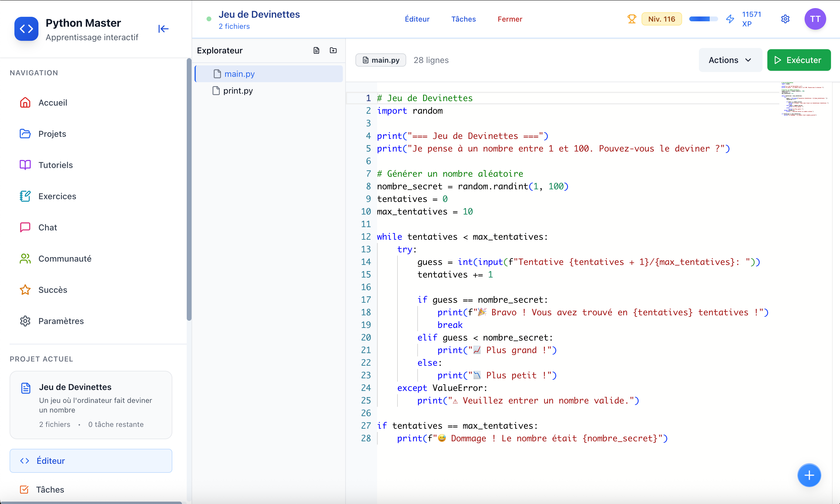This screenshot has height=504, width=840.
Task: Create new folder in Explorateur
Action: point(333,51)
